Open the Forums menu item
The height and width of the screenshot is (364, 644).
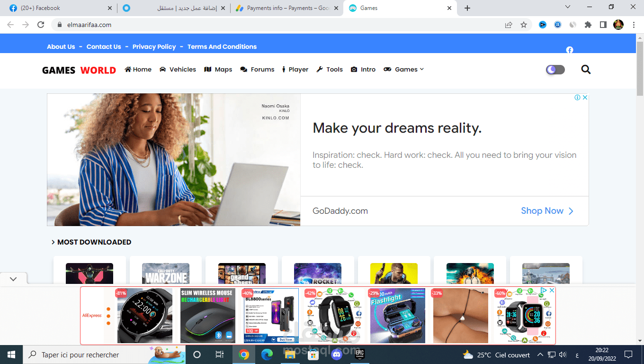tap(257, 69)
